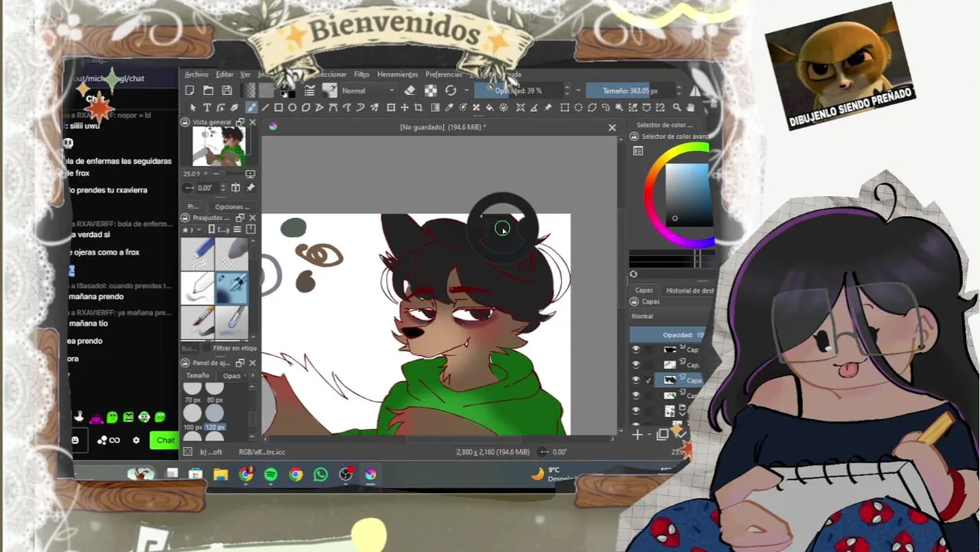Open the Filtro menu
This screenshot has width=980, height=552.
coord(362,74)
